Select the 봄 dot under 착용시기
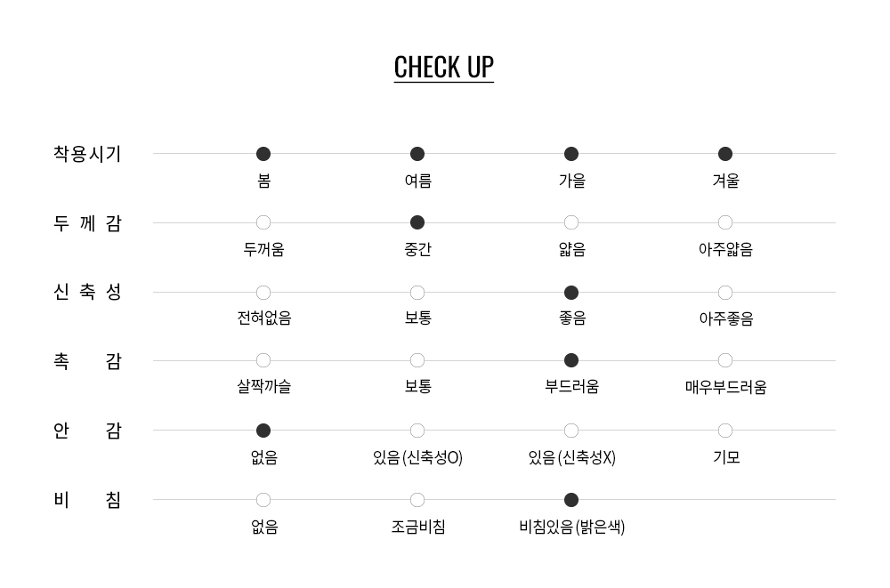 [263, 154]
